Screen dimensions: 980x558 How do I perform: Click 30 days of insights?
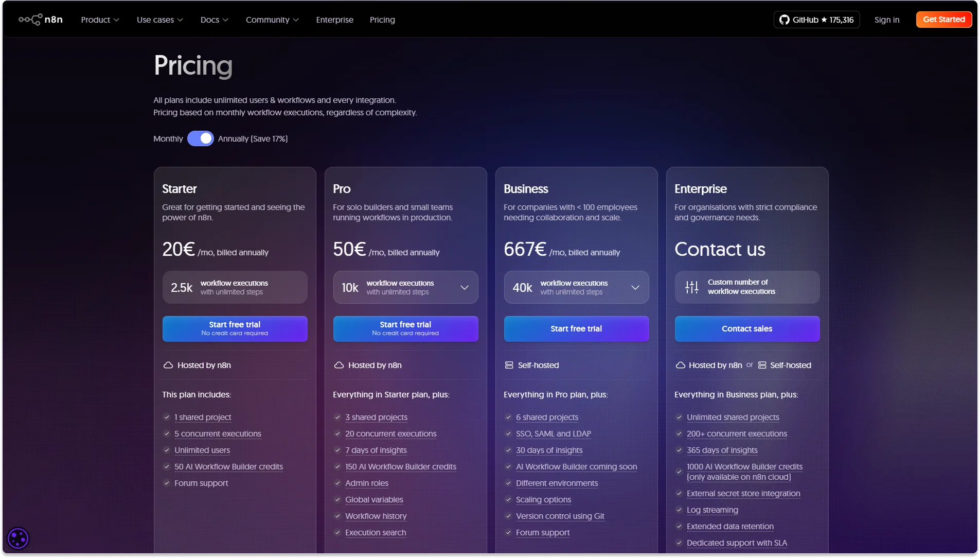coord(549,450)
